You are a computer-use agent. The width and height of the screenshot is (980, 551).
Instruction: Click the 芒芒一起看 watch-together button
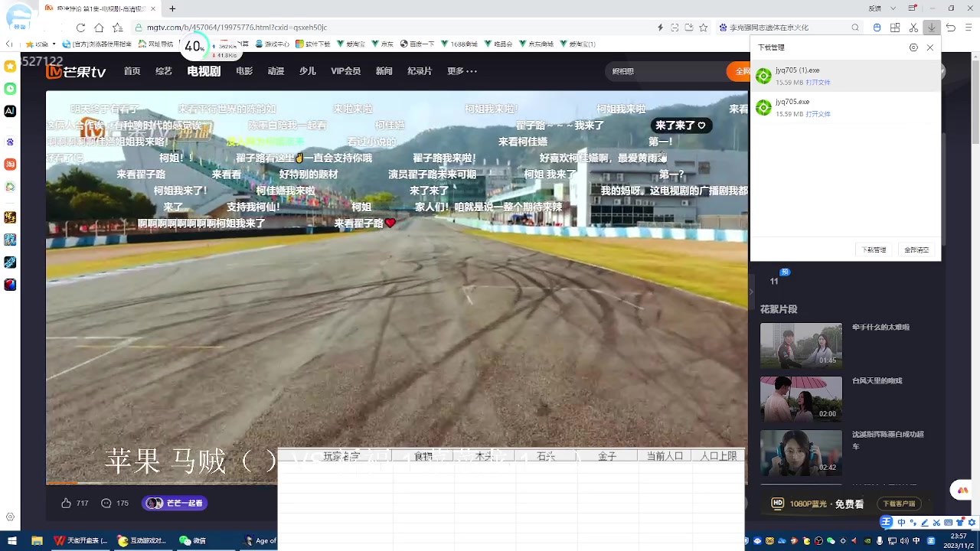(x=175, y=503)
